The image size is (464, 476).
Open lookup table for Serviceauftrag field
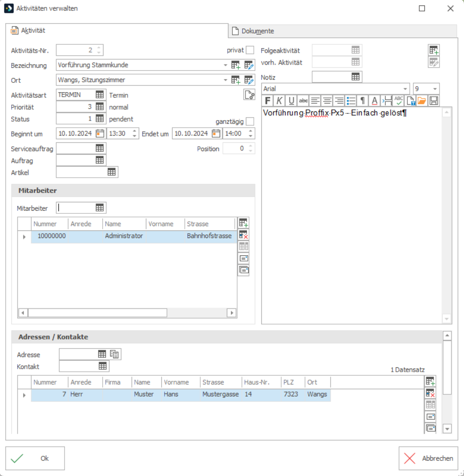pyautogui.click(x=100, y=148)
